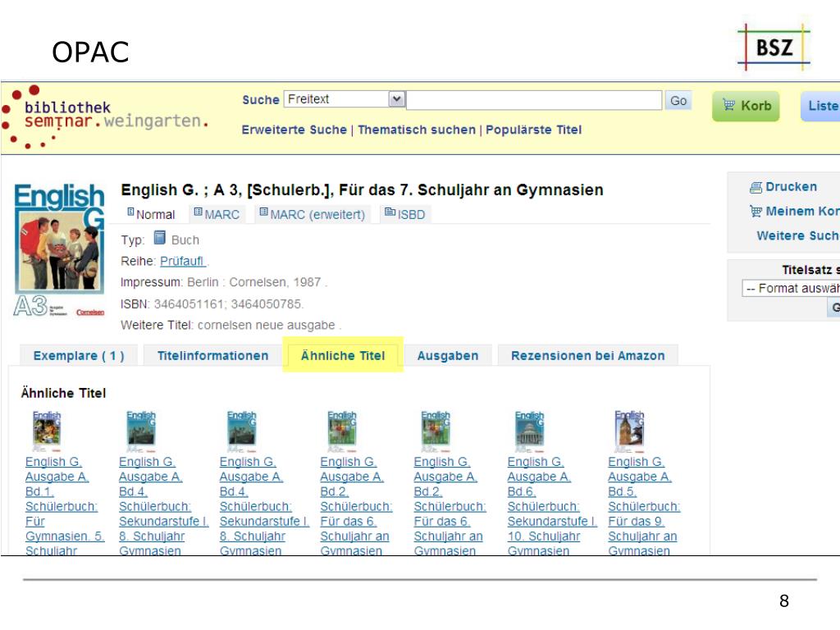Add title via Meinem Korb link

[802, 211]
